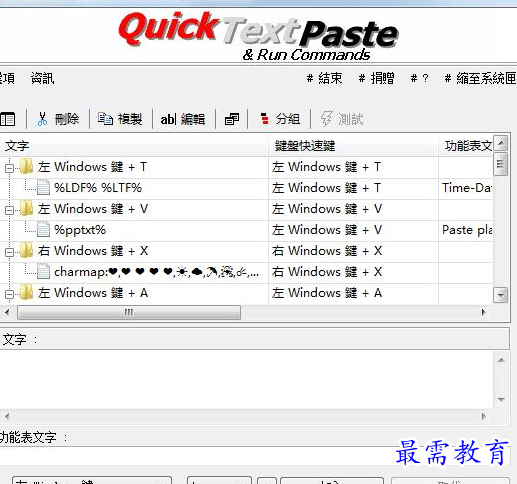Click the # 結束 exit link
Image resolution: width=517 pixels, height=484 pixels.
324,79
